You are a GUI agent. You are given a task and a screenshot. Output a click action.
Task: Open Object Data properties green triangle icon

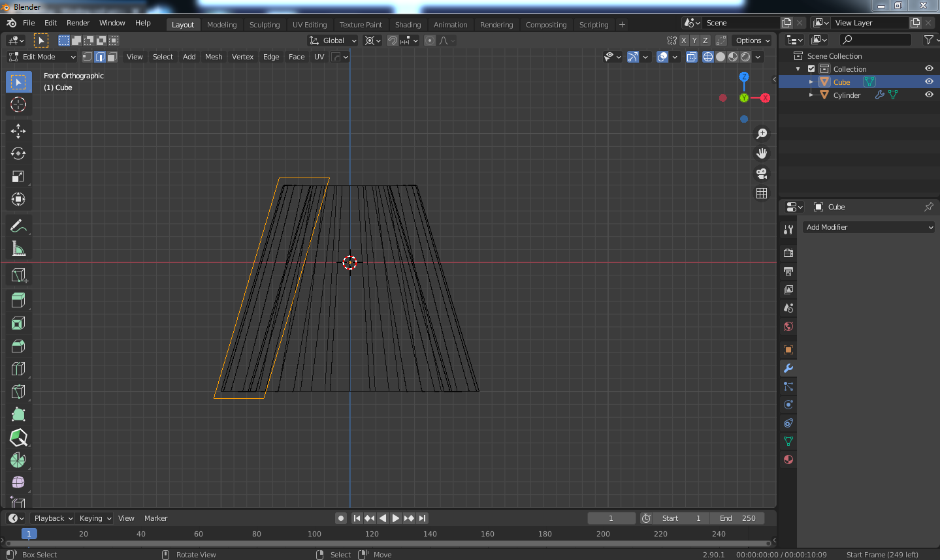[788, 441]
